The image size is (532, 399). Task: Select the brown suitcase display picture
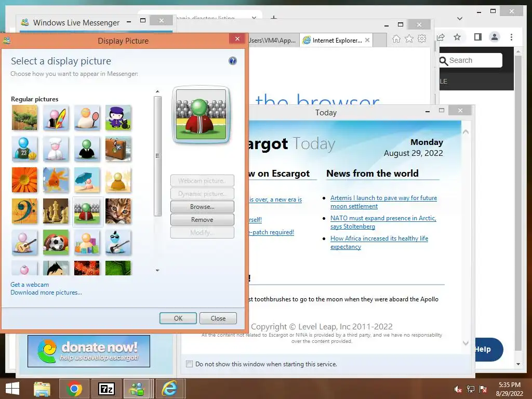coord(118,149)
